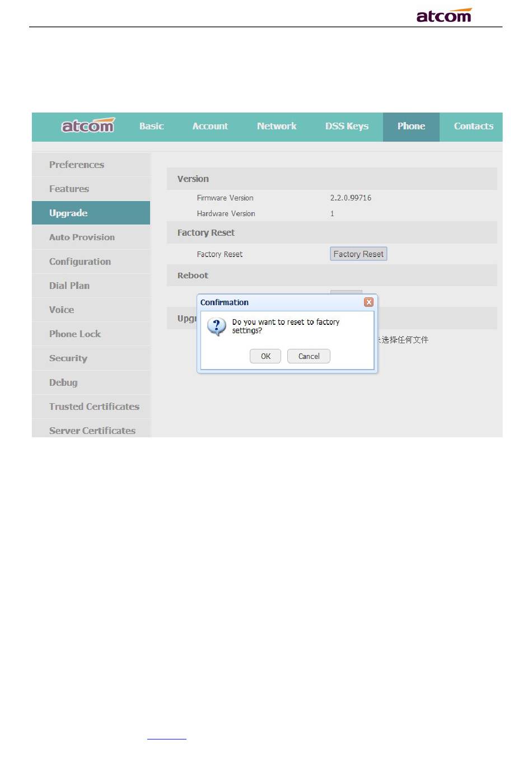
Task: Click the Confirmation dialog title
Action: click(x=225, y=302)
